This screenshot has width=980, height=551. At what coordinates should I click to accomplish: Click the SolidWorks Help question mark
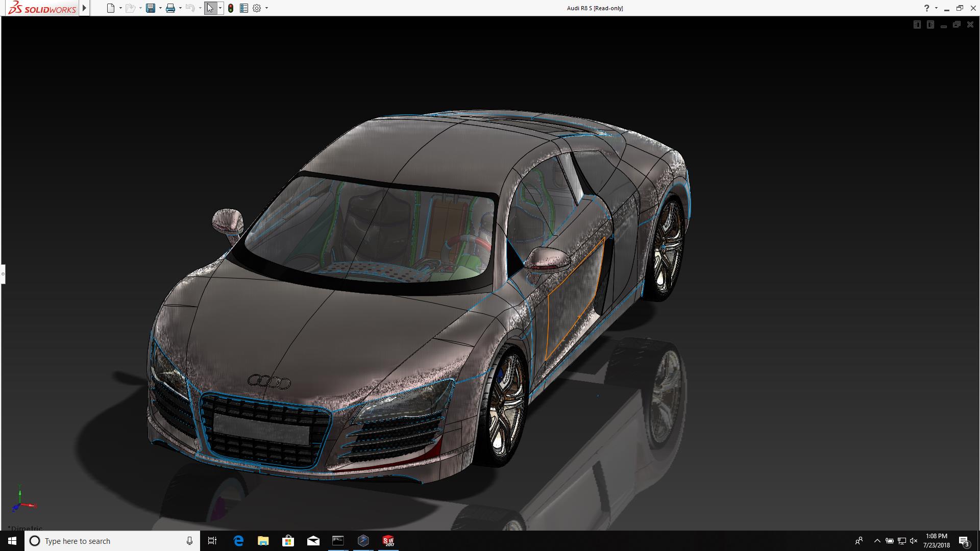pos(926,8)
